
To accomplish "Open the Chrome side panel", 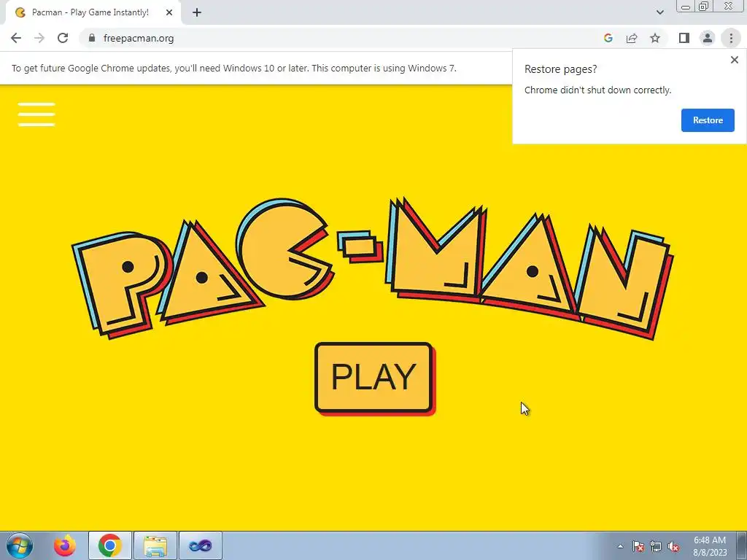I will click(684, 38).
